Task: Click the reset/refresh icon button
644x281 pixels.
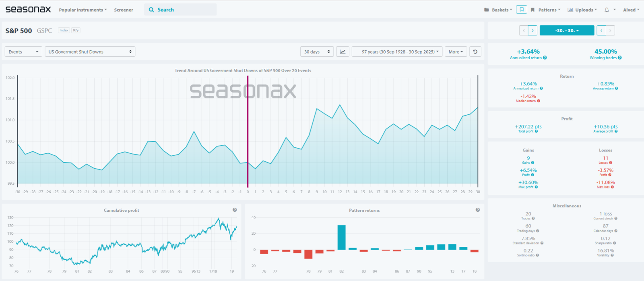Action: coord(475,52)
